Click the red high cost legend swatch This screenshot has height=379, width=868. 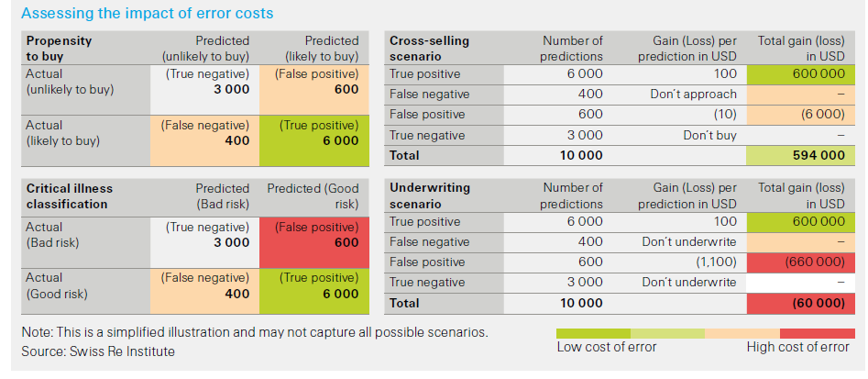pyautogui.click(x=817, y=333)
